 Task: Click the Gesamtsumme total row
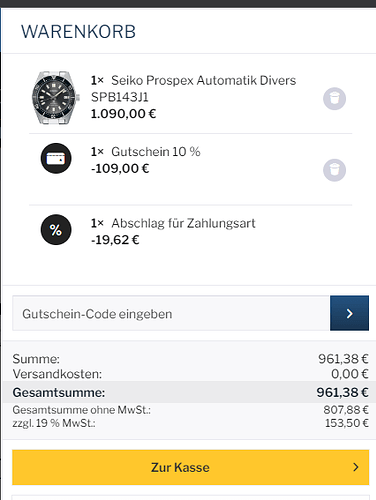point(191,392)
